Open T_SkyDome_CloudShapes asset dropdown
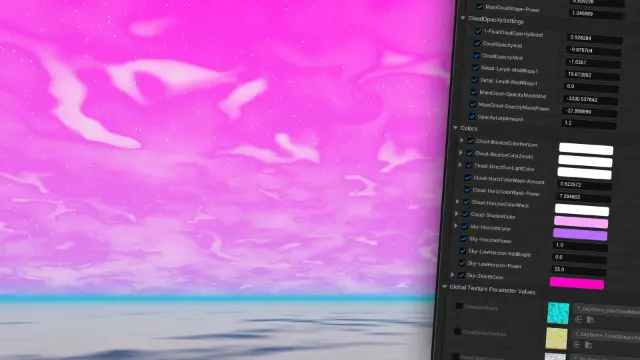 (606, 336)
